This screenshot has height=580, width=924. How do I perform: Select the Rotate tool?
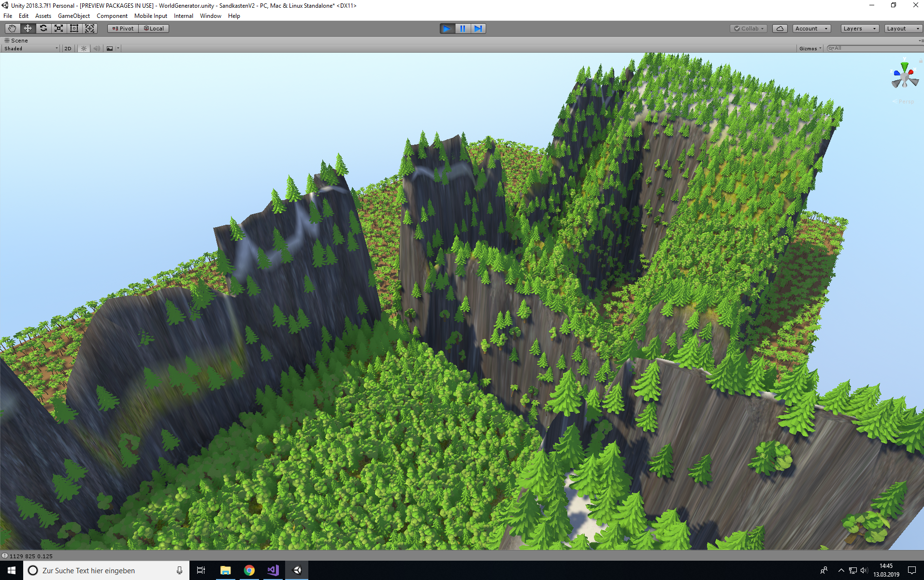pos(43,29)
